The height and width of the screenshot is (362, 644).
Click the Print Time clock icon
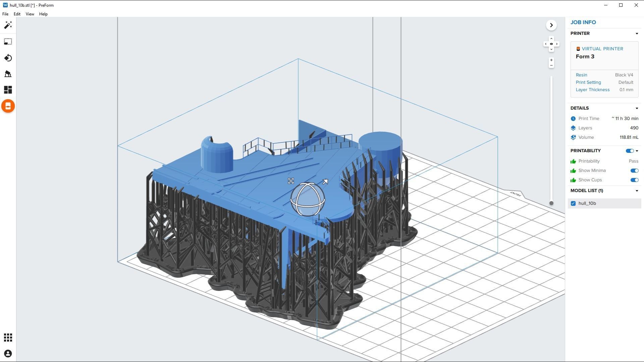coord(573,119)
